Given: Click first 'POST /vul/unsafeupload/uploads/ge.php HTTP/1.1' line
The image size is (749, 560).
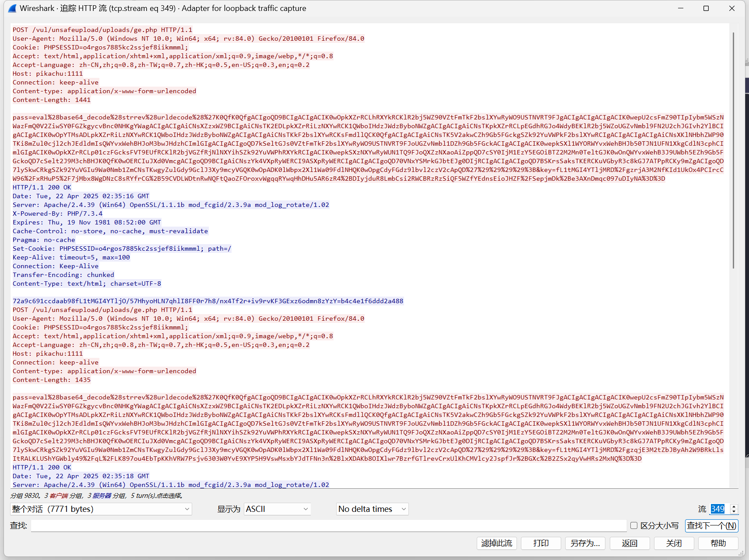Looking at the screenshot, I should [102, 30].
